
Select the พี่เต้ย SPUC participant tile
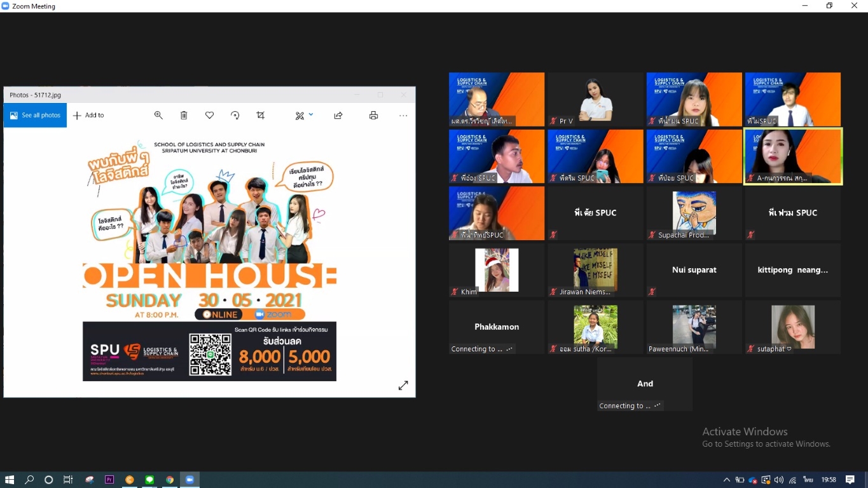coord(595,213)
